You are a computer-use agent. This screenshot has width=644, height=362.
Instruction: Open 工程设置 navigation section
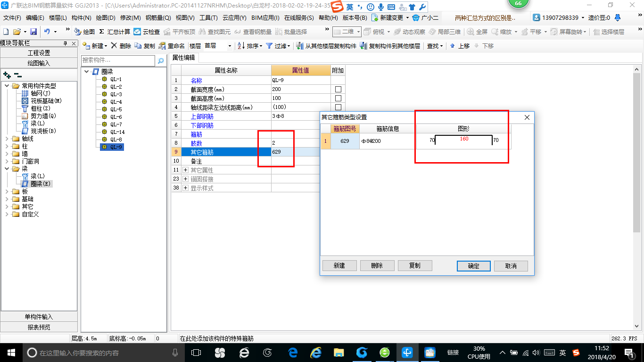39,53
